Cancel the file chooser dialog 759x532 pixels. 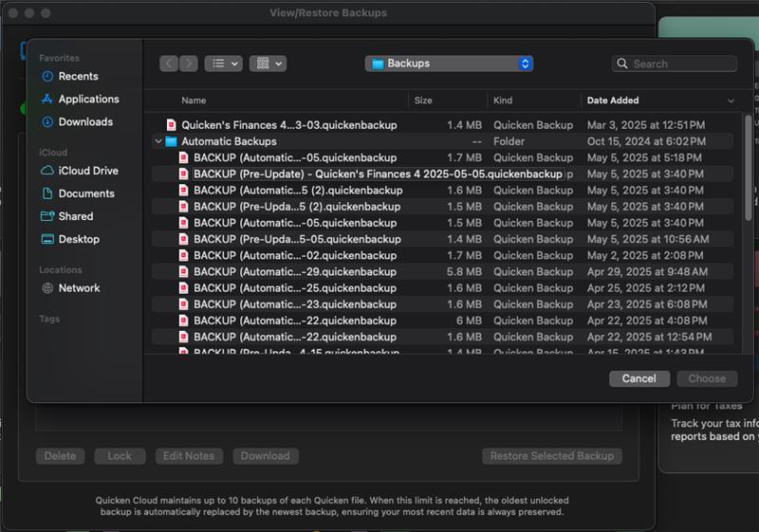pos(639,378)
